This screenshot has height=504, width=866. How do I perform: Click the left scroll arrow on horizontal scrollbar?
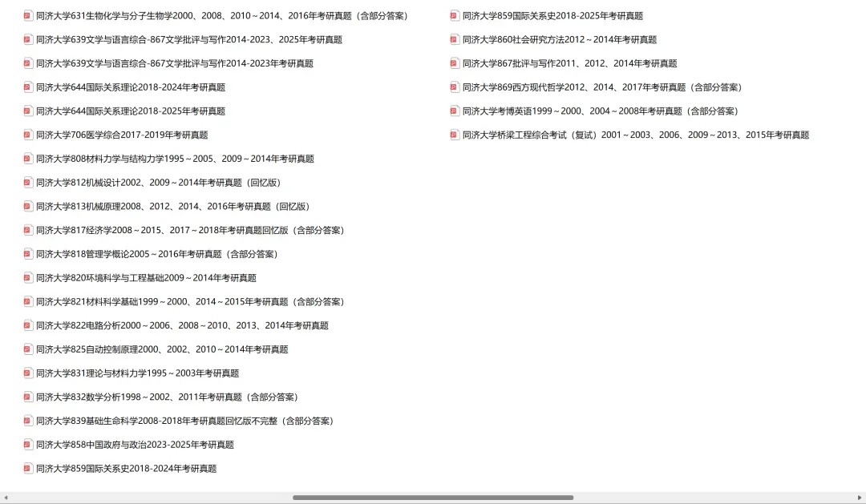tap(6, 498)
